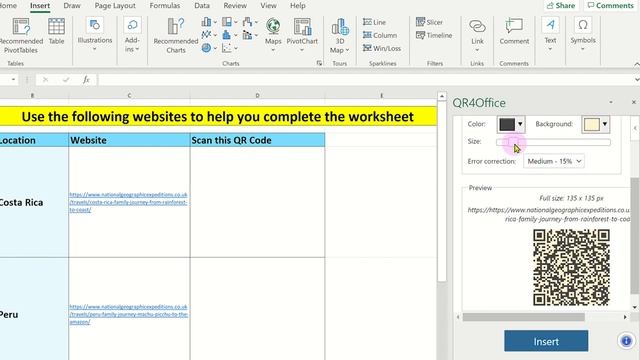Open the Peru website link

tap(128, 314)
